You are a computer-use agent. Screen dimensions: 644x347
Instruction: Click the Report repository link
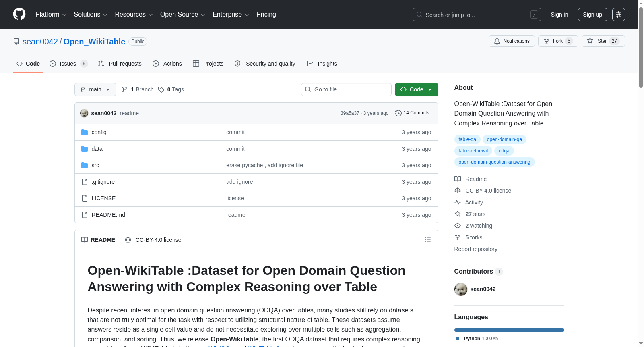[476, 249]
